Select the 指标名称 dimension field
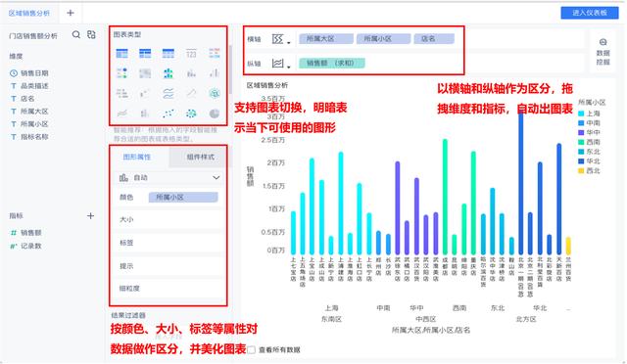This screenshot has height=364, width=627. [34, 137]
